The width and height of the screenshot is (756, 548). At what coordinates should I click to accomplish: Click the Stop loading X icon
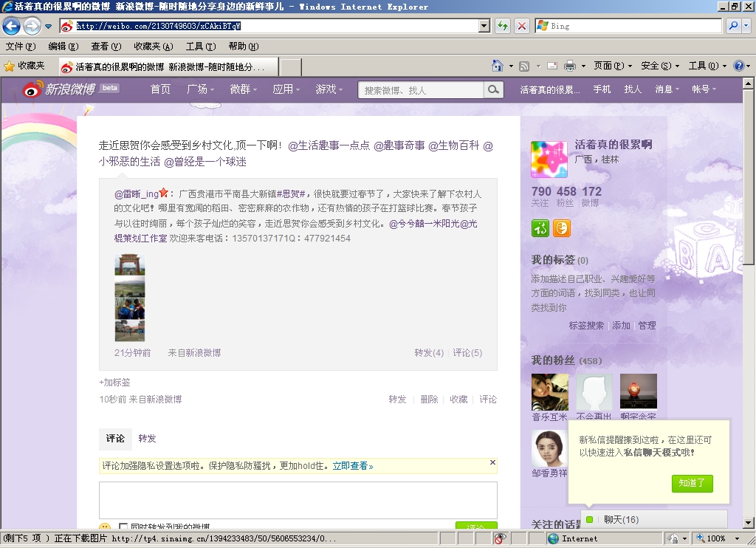(x=521, y=26)
